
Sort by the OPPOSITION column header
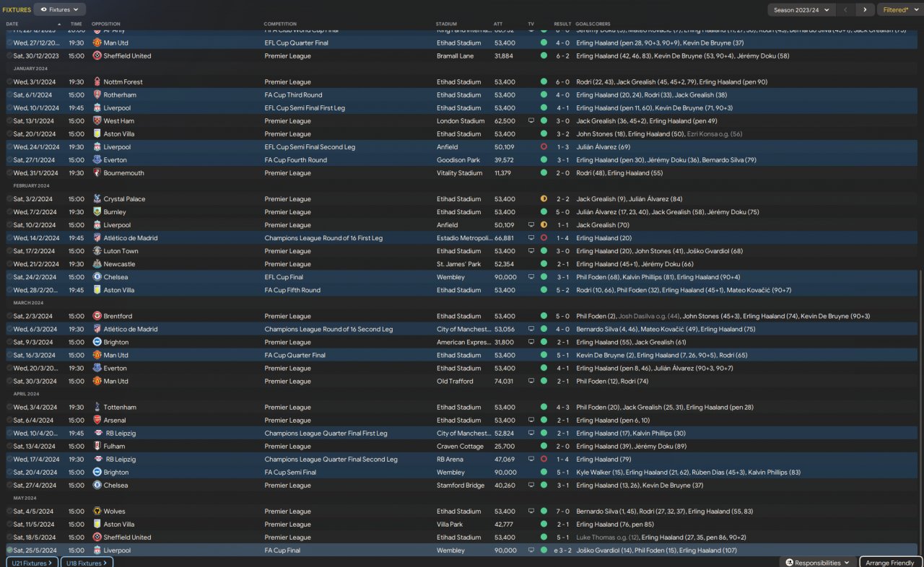106,24
